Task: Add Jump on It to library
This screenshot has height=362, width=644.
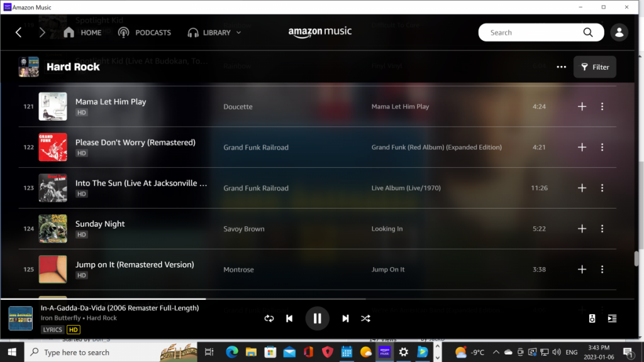Action: pyautogui.click(x=582, y=269)
